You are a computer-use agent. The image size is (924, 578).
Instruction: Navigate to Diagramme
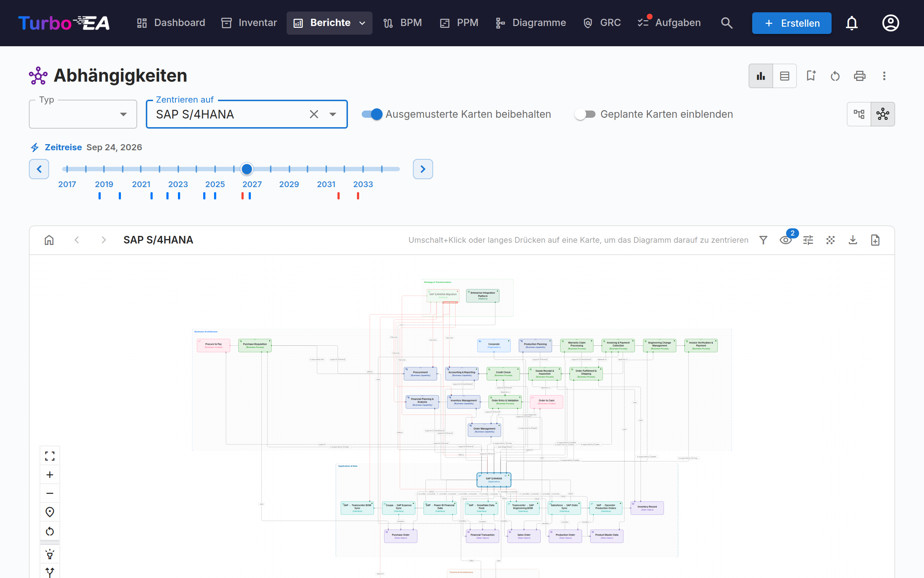click(530, 23)
